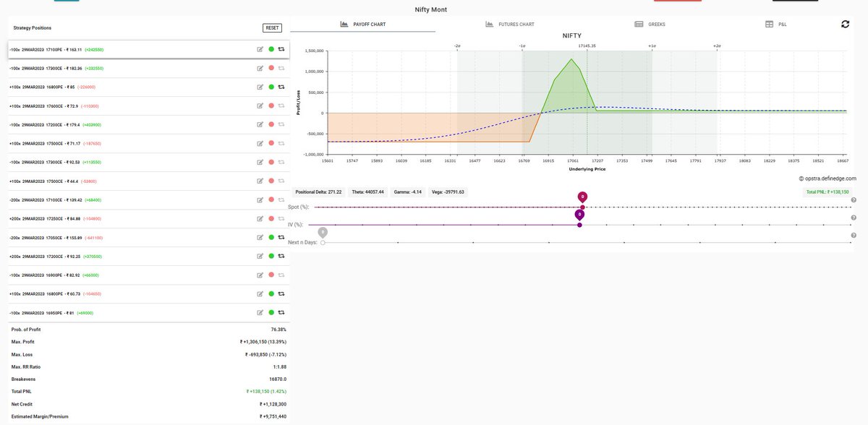Reverse the 16950PE ₹81 position
The image size is (868, 425).
pos(281,312)
